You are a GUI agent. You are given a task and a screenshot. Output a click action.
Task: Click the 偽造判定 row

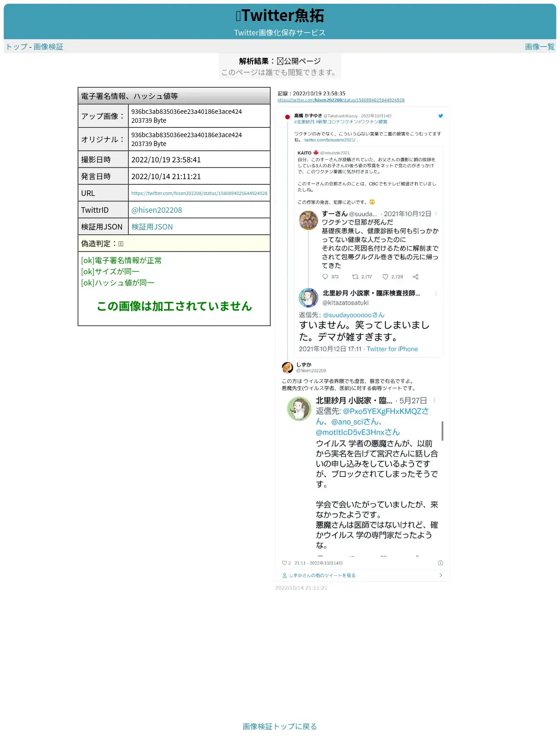(x=174, y=243)
